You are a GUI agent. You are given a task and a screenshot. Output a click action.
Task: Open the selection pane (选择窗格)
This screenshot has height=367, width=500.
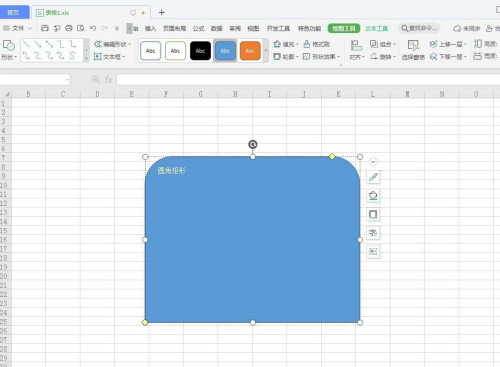413,50
